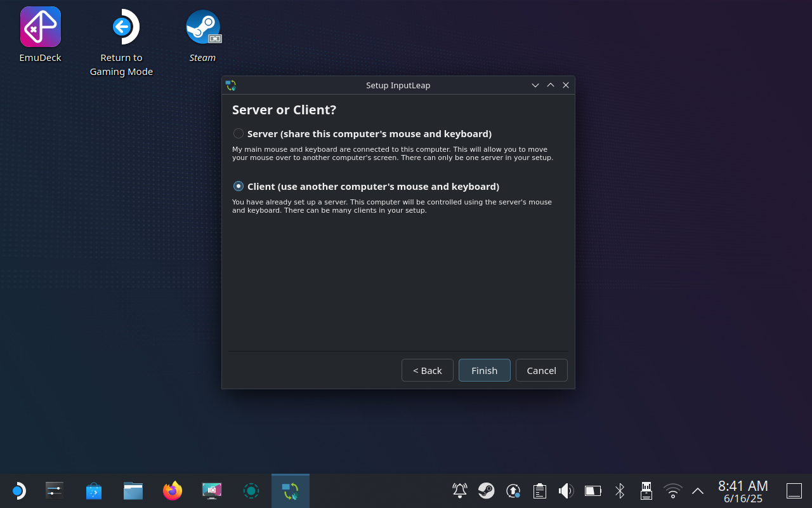
Task: Open the Kickoff application launcher menu
Action: click(18, 490)
